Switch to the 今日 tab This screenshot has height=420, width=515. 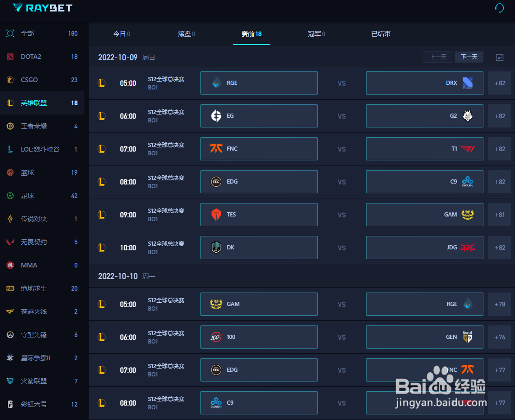click(122, 34)
